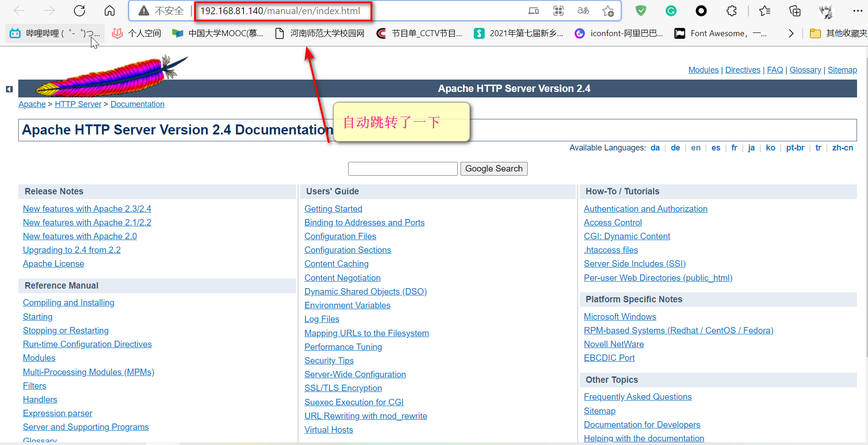This screenshot has height=445, width=868.
Task: Open Compiling and Installing link
Action: point(69,303)
